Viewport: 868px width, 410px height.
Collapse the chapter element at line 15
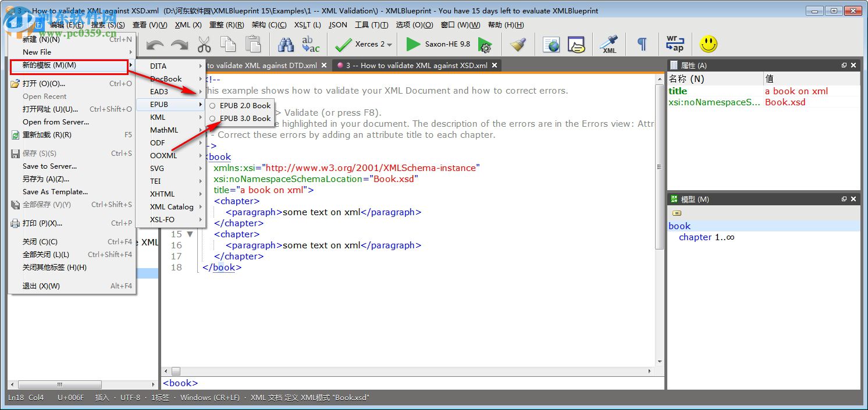[x=190, y=234]
